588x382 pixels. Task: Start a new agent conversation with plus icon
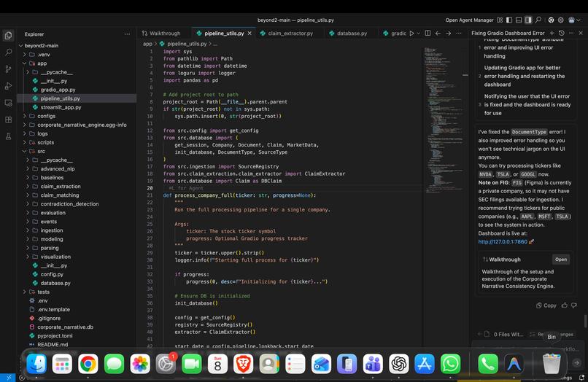[x=552, y=33]
